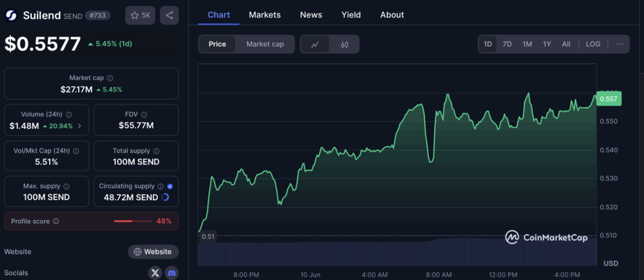Click the 100M SEND value under Max. supply
Viewport: 644px width, 280px height.
pyautogui.click(x=47, y=197)
